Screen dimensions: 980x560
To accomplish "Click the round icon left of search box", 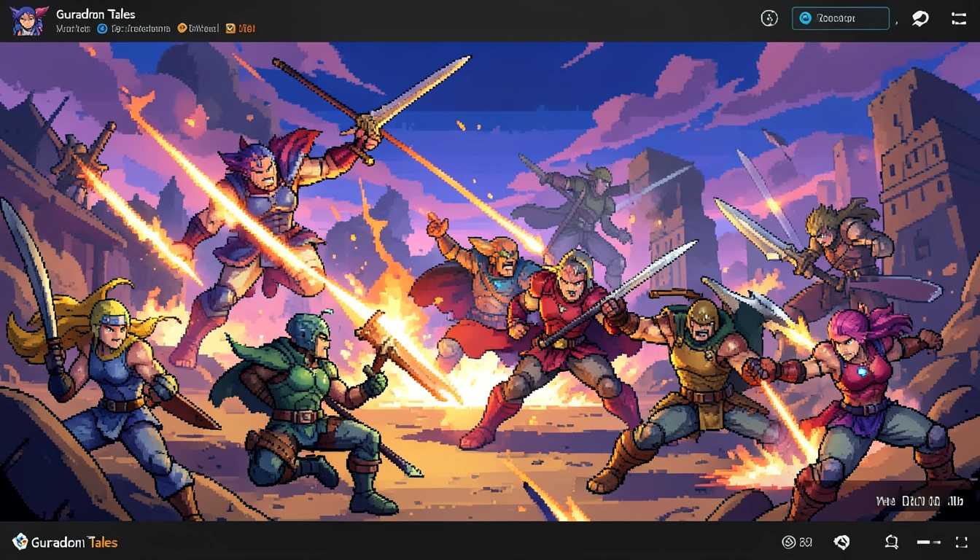I will click(x=769, y=19).
